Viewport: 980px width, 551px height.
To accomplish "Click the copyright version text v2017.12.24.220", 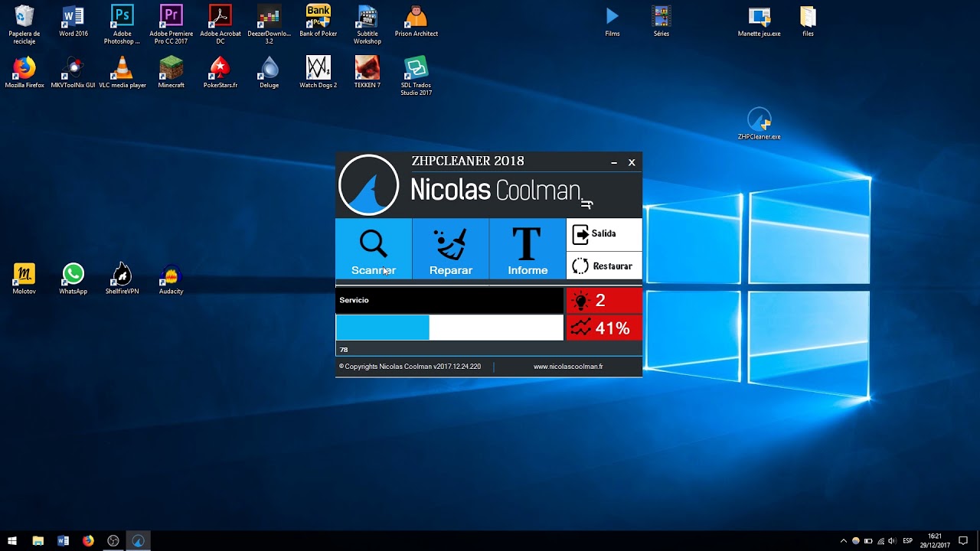I will (x=410, y=367).
